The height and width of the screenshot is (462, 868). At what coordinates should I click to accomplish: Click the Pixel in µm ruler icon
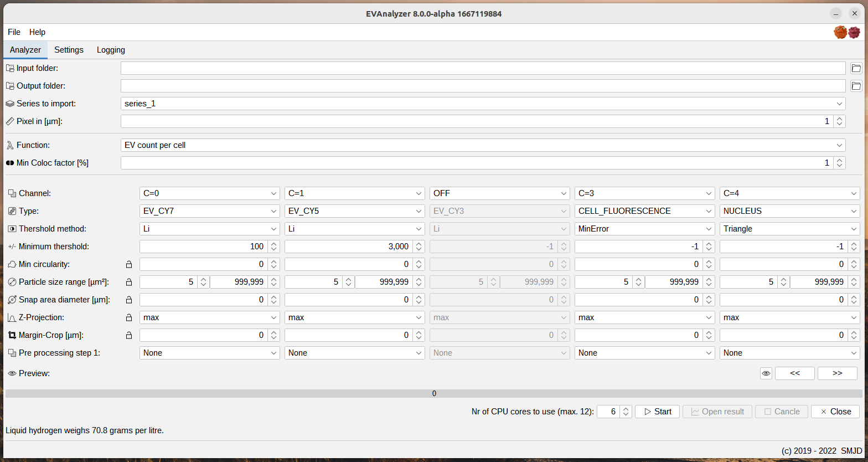coord(10,121)
